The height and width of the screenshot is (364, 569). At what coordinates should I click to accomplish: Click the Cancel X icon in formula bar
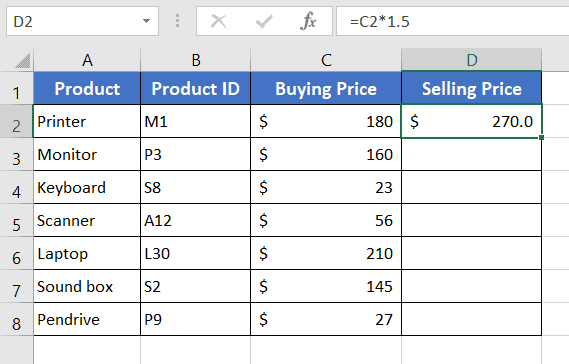point(218,21)
